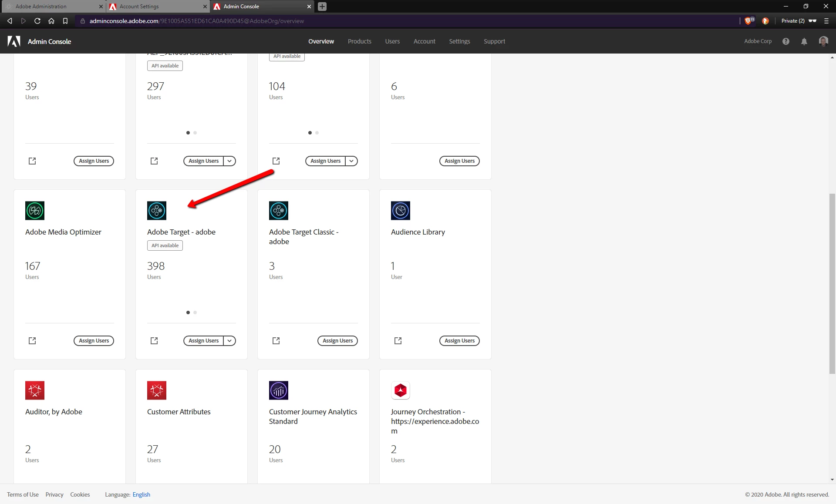Click the help question mark icon

[786, 41]
